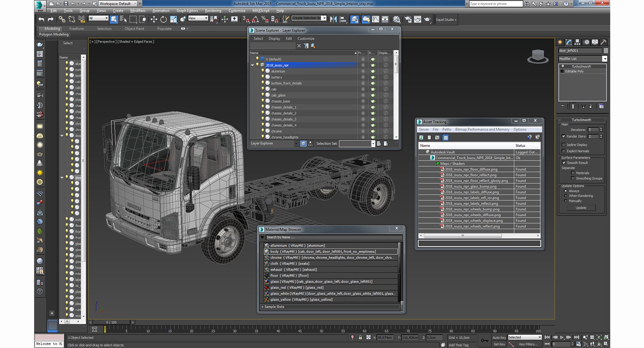Choose the Select and Move tool
This screenshot has height=348, width=644.
(x=154, y=19)
